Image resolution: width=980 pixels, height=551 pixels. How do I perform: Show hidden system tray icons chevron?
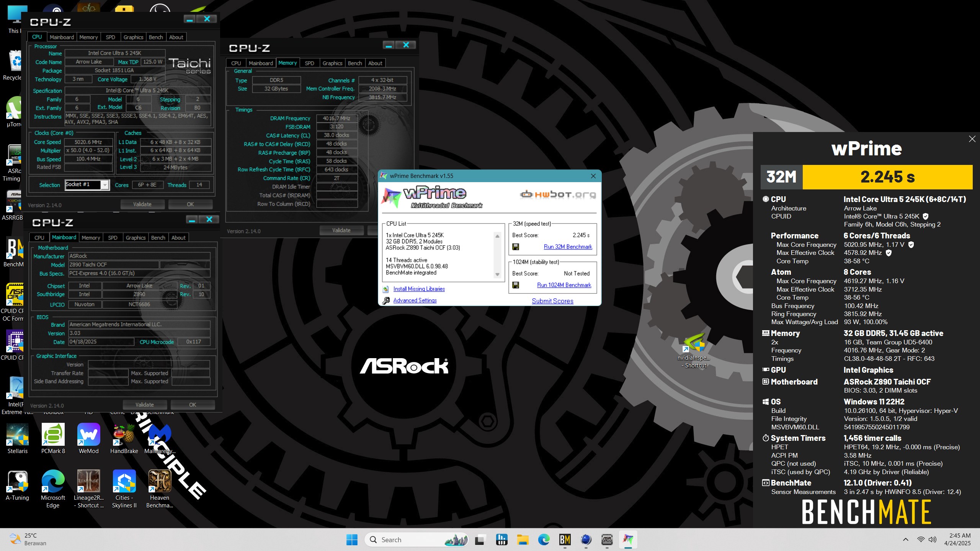(906, 540)
